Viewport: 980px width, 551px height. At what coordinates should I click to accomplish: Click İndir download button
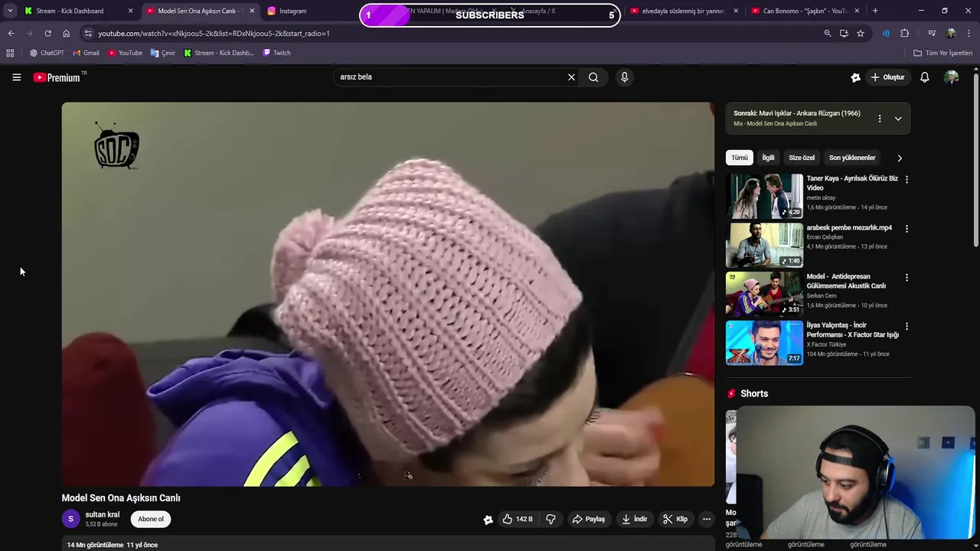point(635,519)
